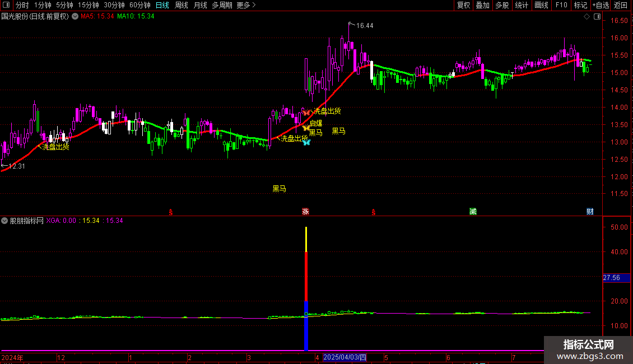Click the panel layout icon beside 分时
Screen dimensions: 633x364
pos(6,5)
